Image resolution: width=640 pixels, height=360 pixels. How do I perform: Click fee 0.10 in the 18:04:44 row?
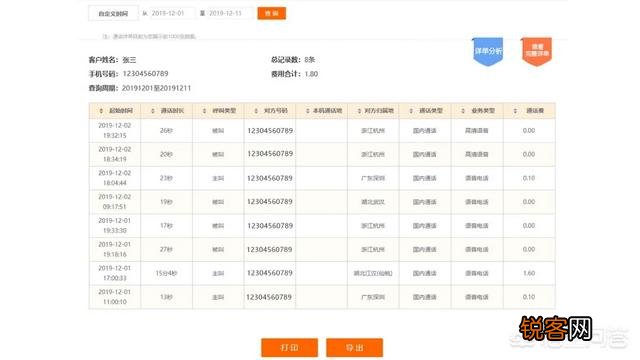529,178
